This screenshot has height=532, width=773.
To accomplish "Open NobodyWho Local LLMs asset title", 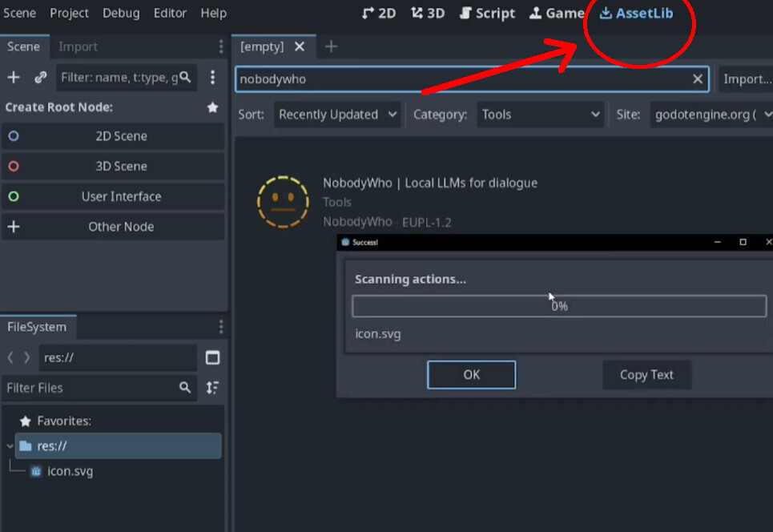I will (430, 183).
